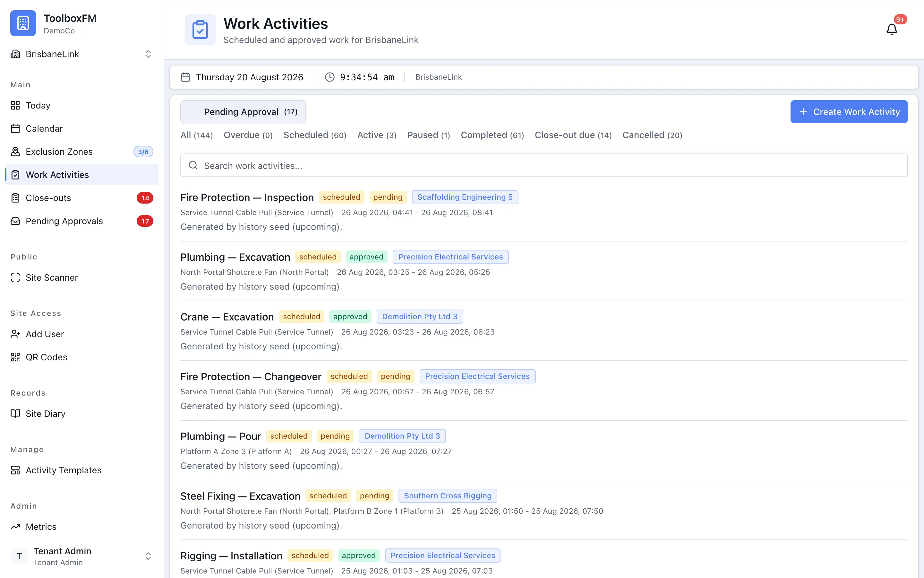Select the Overdue (0) tab
Screen dimensions: 924x578
[248, 135]
